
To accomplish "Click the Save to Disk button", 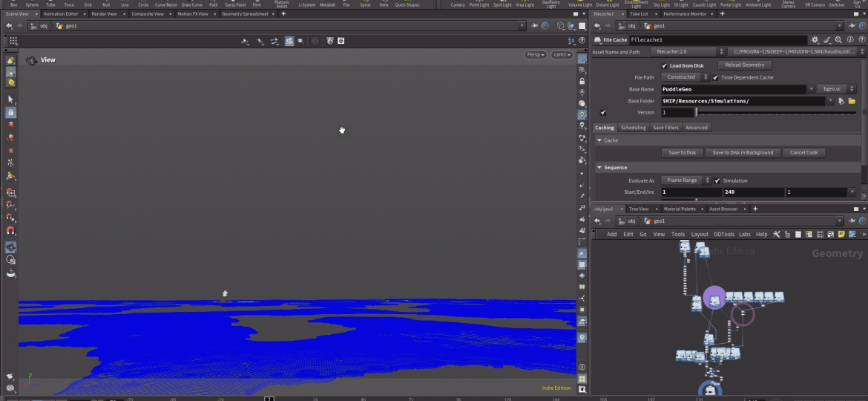I will click(x=682, y=153).
